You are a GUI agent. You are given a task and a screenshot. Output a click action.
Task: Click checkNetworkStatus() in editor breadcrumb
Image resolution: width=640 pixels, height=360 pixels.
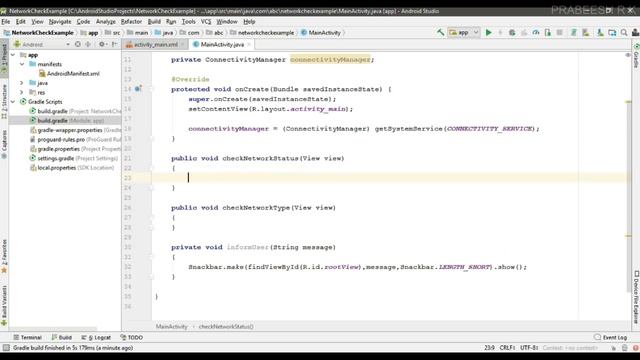click(226, 327)
